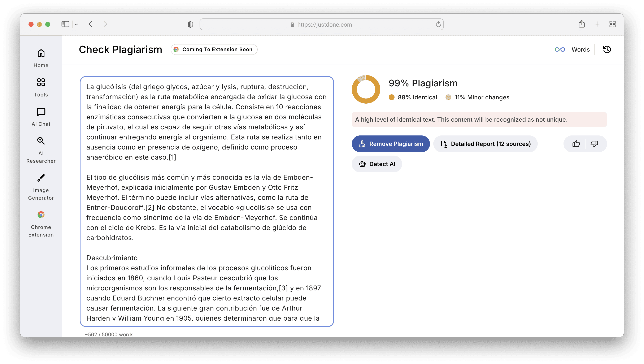Click Coming To Extension Soon badge
Image resolution: width=644 pixels, height=364 pixels.
214,49
